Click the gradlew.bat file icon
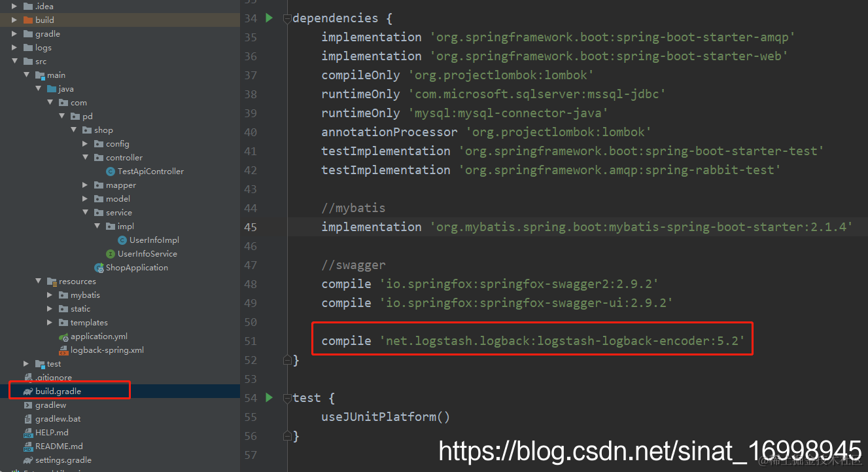This screenshot has width=868, height=472. click(28, 419)
